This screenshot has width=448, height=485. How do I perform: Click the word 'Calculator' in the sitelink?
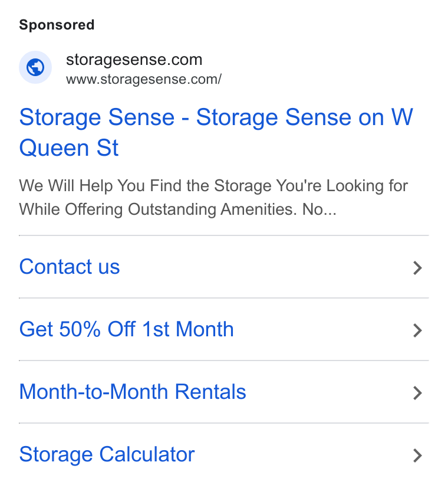coord(147,454)
